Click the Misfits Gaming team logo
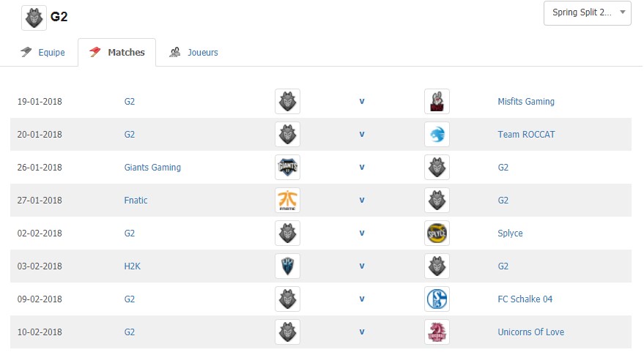The width and height of the screenshot is (644, 355). point(437,101)
